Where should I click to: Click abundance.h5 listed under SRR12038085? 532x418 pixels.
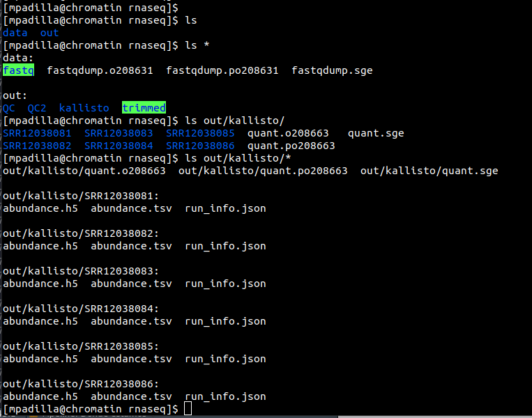coord(40,359)
